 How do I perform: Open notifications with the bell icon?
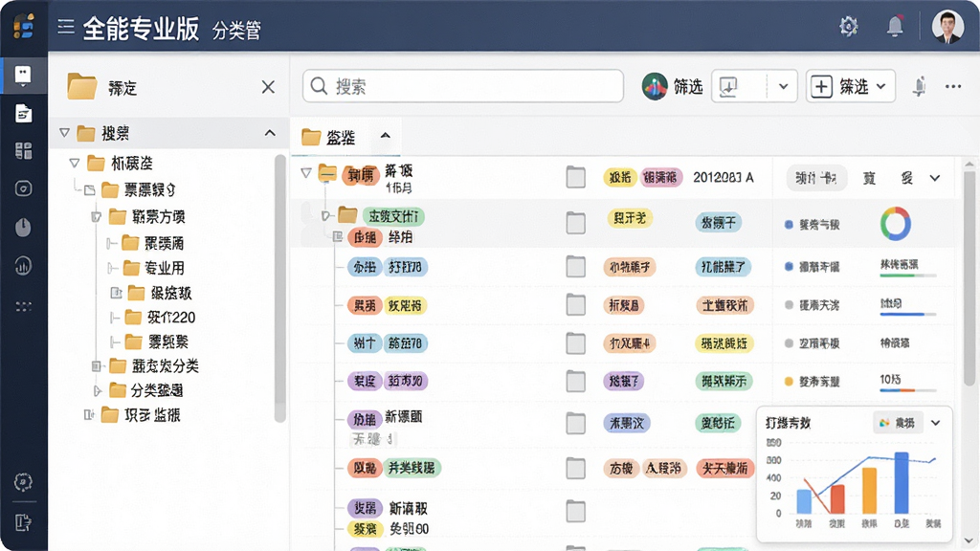[x=895, y=26]
